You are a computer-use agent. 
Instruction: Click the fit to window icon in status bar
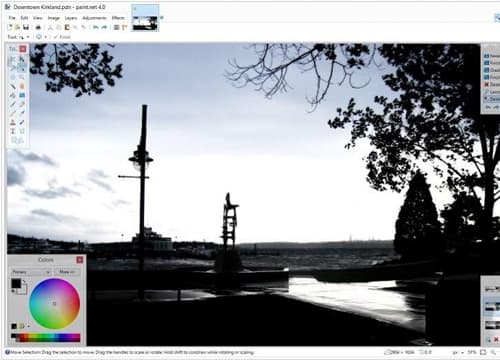pyautogui.click(x=483, y=352)
